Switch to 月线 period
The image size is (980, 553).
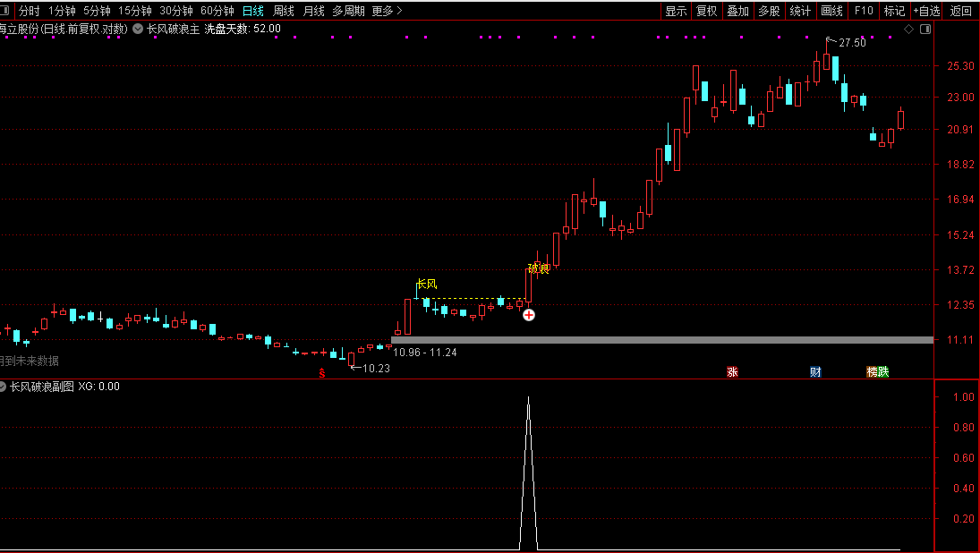(314, 11)
